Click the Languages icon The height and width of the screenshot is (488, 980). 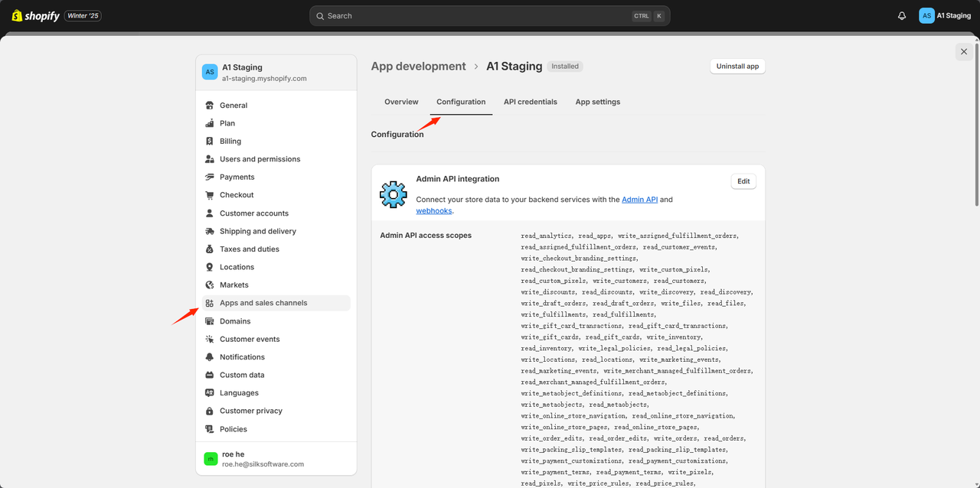[210, 393]
